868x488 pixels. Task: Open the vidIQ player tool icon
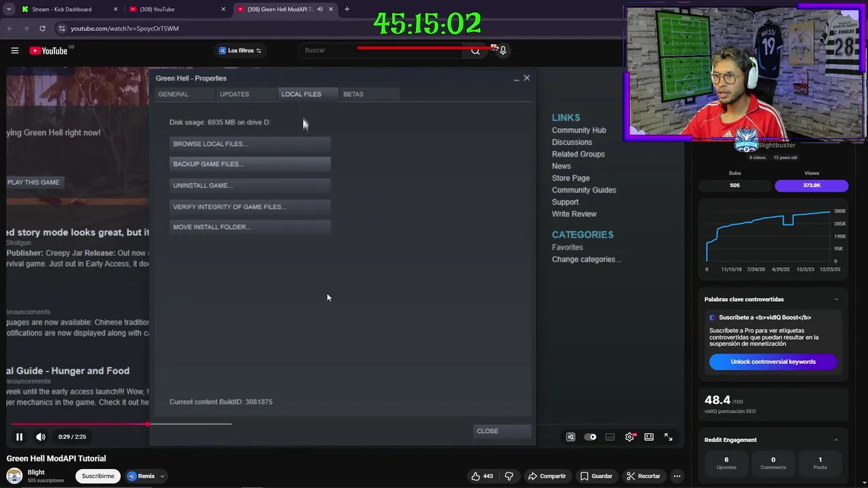(570, 437)
